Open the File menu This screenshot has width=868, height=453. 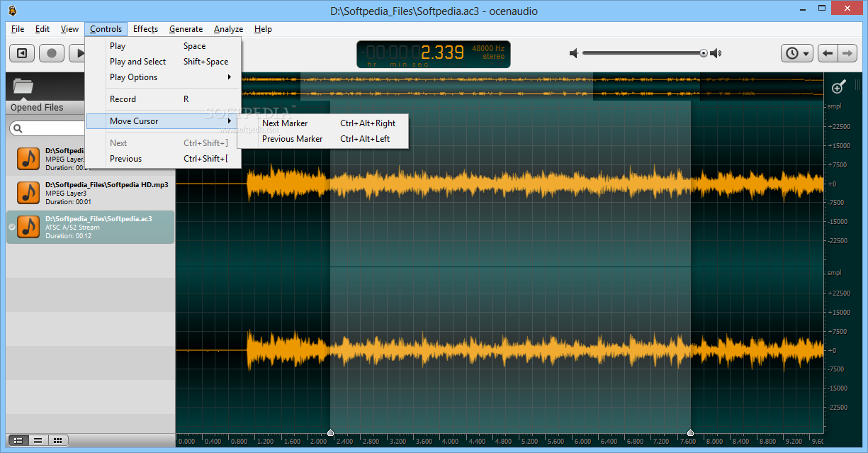coord(18,29)
